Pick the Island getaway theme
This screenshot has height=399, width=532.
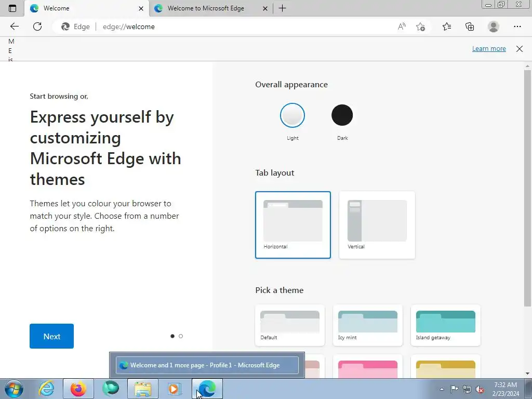pos(445,325)
